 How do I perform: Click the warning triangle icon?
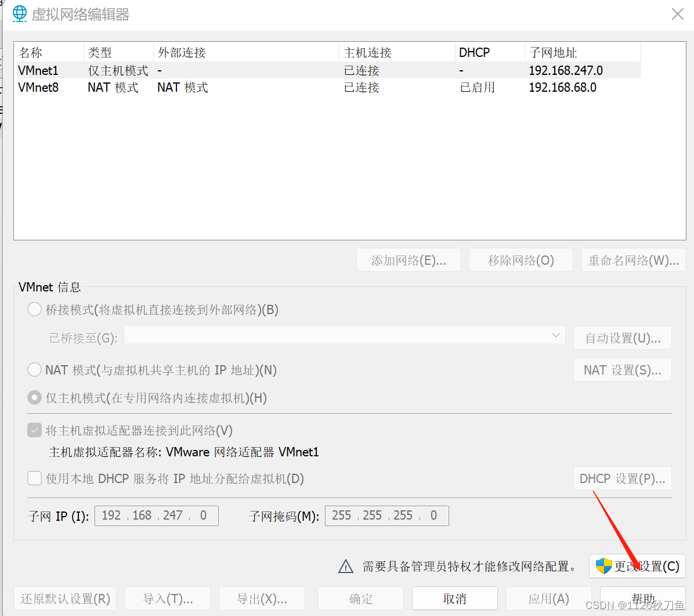point(346,566)
